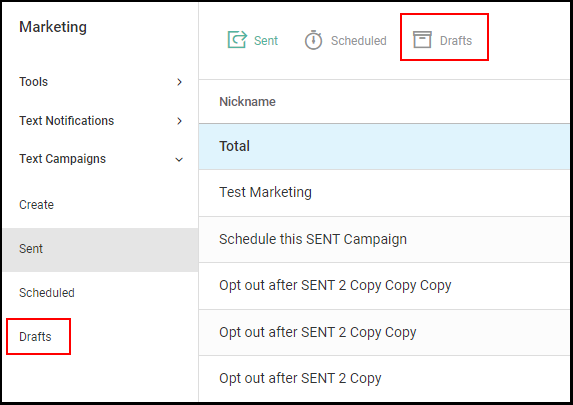Open Create under Text Campaigns

pos(36,205)
